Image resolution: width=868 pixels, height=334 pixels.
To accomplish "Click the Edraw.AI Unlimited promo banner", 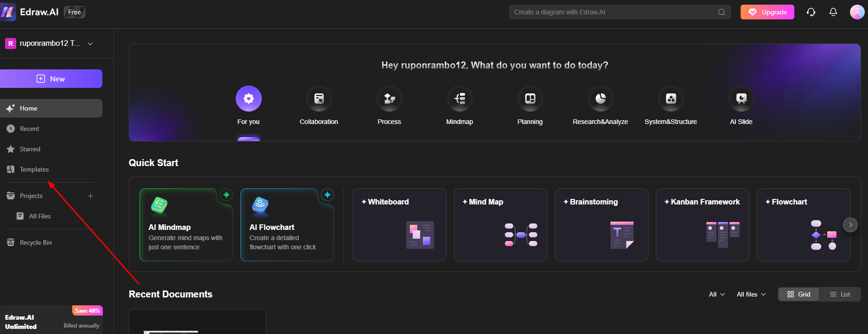I will pyautogui.click(x=51, y=320).
